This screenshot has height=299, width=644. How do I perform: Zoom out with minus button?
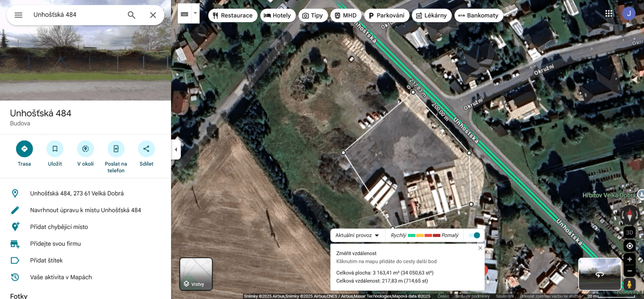tap(630, 271)
